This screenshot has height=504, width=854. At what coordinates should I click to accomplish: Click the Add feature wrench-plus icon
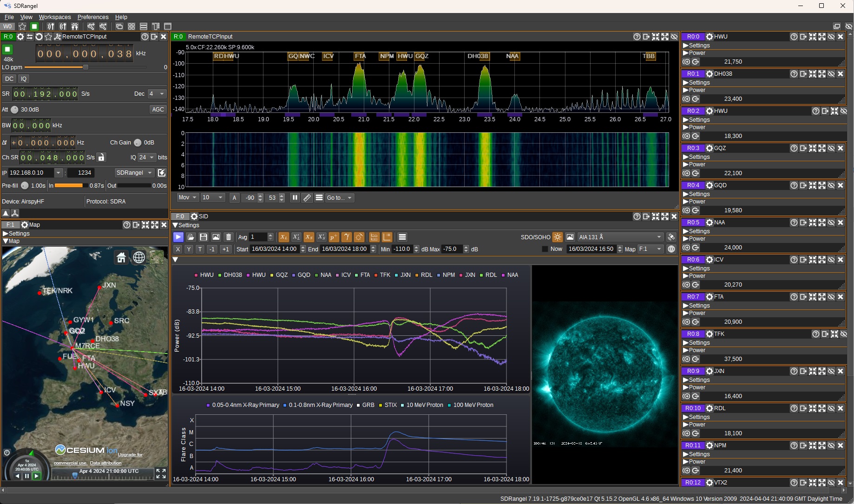click(91, 26)
